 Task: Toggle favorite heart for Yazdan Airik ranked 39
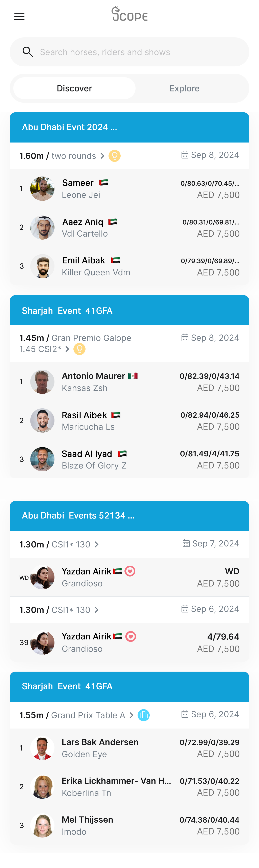point(131,636)
